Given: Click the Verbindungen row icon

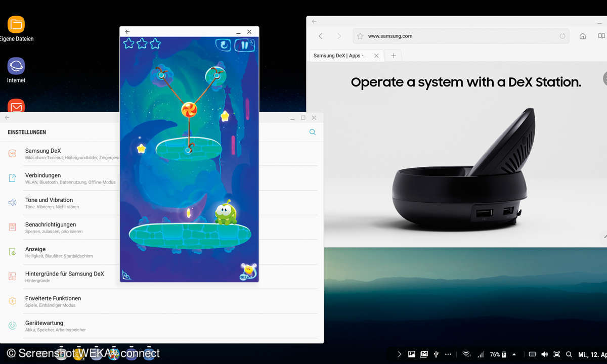Looking at the screenshot, I should tap(13, 178).
